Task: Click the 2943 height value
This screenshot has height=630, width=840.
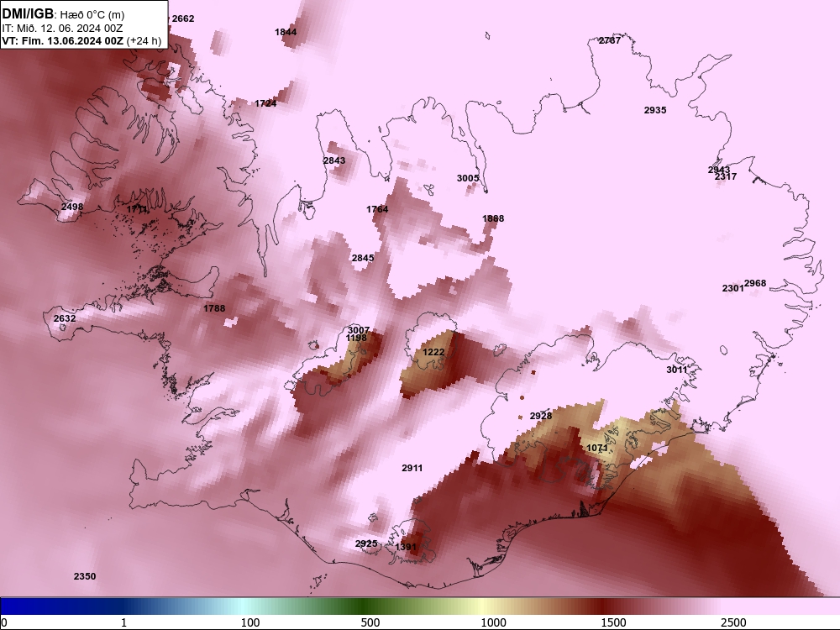Action: (x=719, y=170)
